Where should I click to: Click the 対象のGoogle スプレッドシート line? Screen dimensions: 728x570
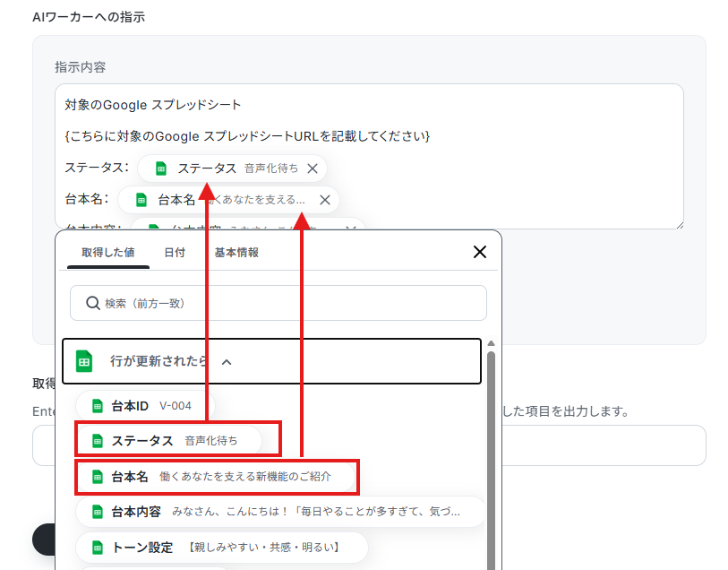click(153, 105)
